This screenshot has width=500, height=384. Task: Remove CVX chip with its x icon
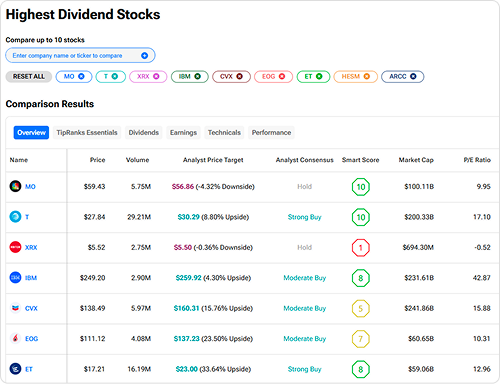239,76
